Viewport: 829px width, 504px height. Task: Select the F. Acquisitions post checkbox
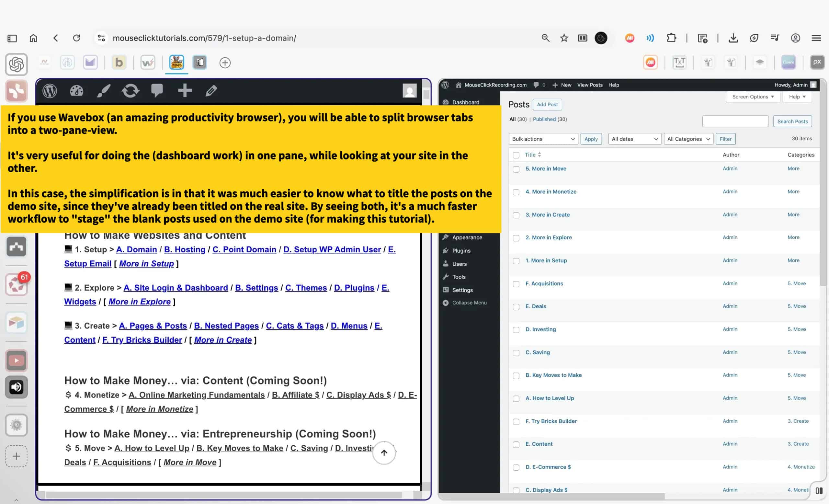pyautogui.click(x=516, y=284)
